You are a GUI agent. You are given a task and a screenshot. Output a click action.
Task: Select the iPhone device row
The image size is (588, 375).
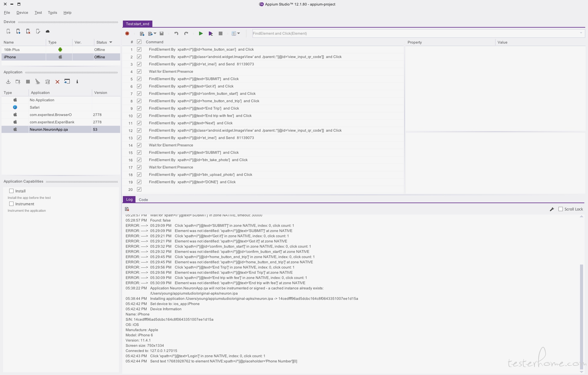coord(61,57)
